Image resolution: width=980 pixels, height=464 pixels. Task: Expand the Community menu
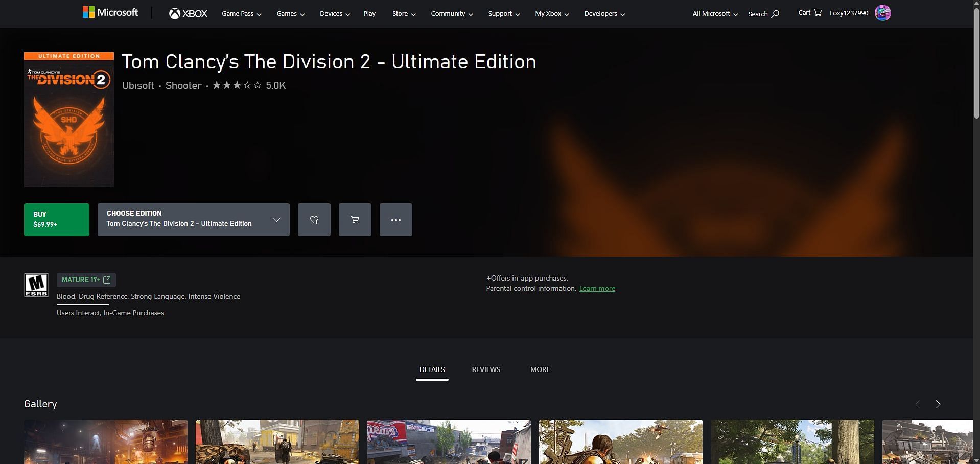[452, 14]
